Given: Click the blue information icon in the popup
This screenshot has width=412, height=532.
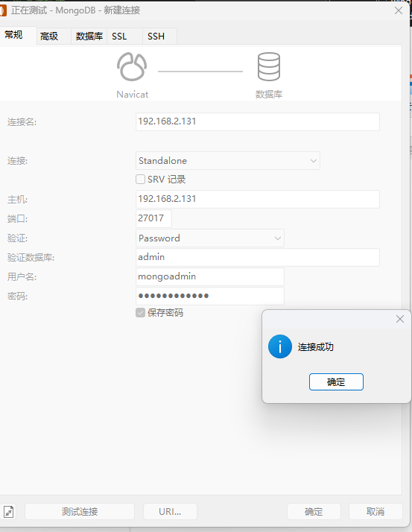Looking at the screenshot, I should 280,346.
